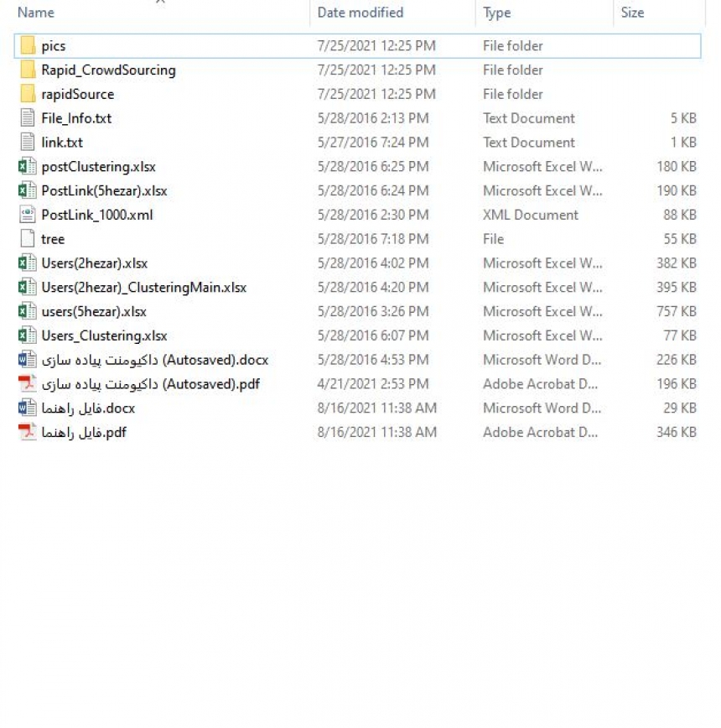Viewport: 721px width, 728px height.
Task: Click the PDF icon of the (Autosaved).pdf file
Action: (x=28, y=383)
